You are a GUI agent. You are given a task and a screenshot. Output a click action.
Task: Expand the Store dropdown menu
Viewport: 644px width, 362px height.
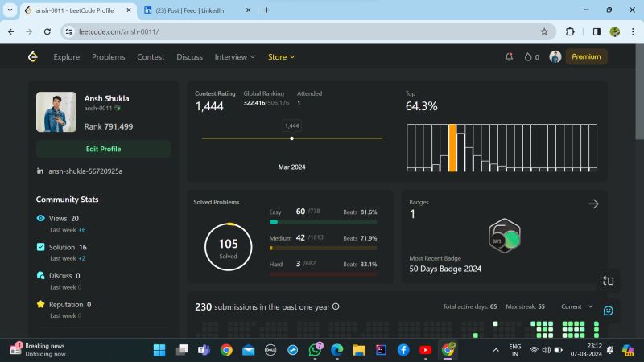281,56
